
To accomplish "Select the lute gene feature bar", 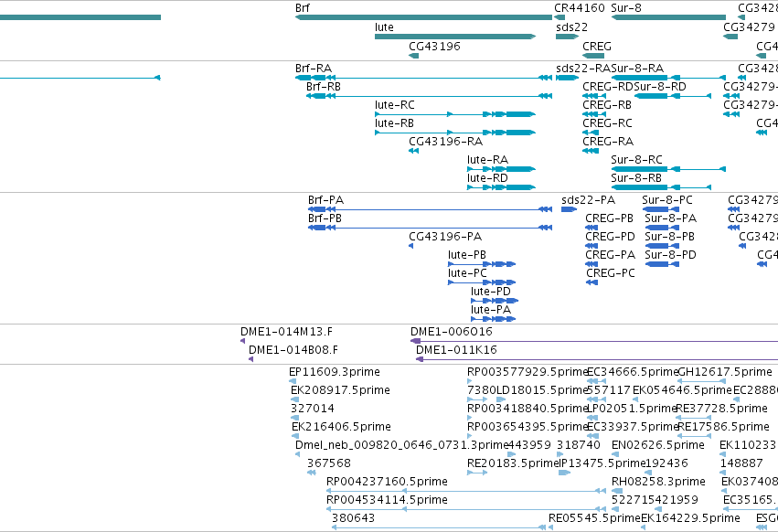I will [x=455, y=37].
